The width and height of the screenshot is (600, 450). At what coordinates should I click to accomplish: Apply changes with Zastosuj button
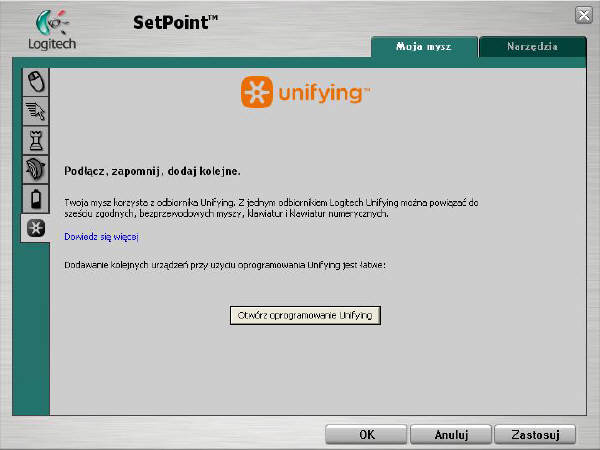535,435
